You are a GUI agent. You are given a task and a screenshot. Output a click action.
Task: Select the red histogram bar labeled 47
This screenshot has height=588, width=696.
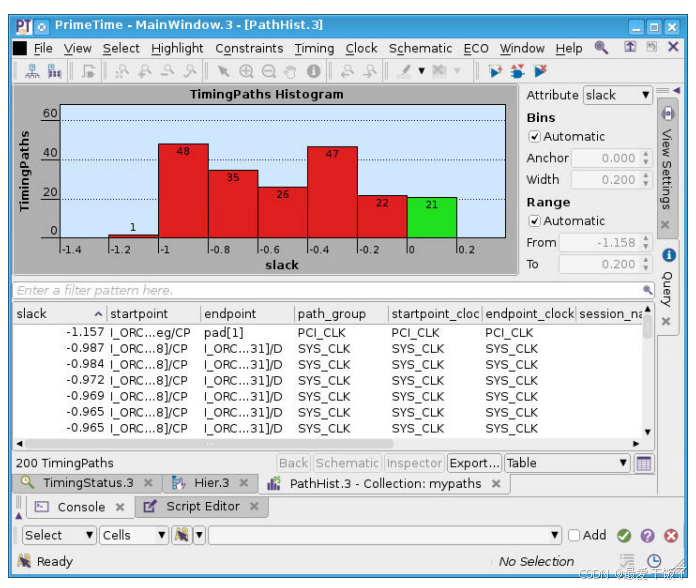tap(332, 192)
